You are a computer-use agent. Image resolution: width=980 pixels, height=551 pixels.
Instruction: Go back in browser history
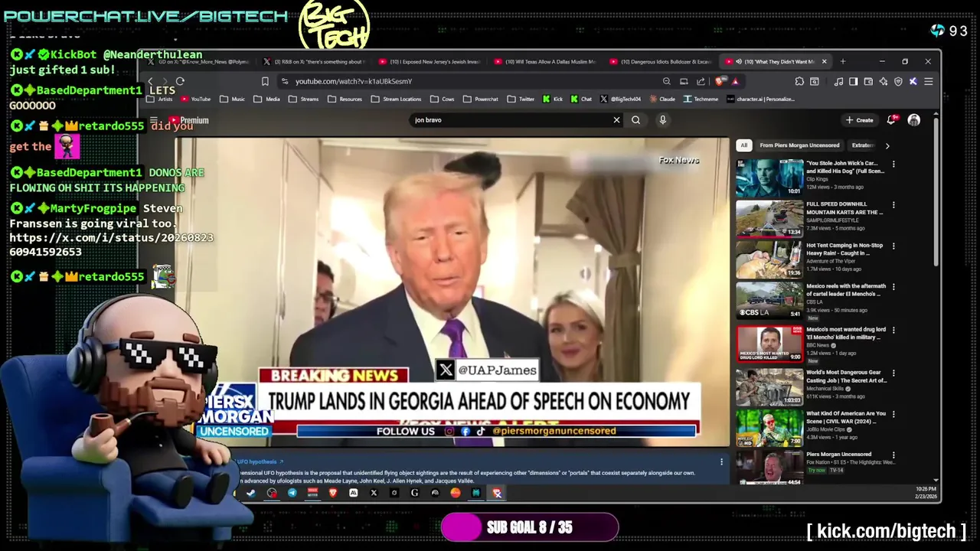150,81
